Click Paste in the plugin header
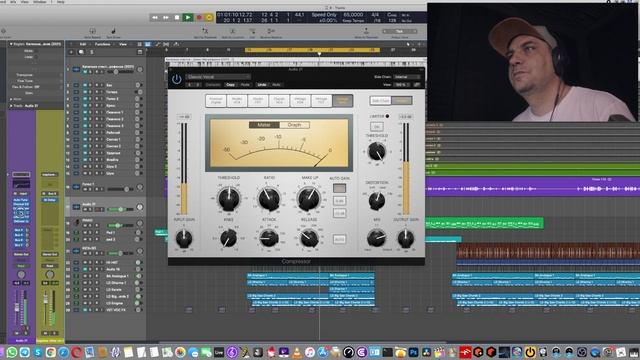Screen dimensions: 640x360 coord(245,84)
